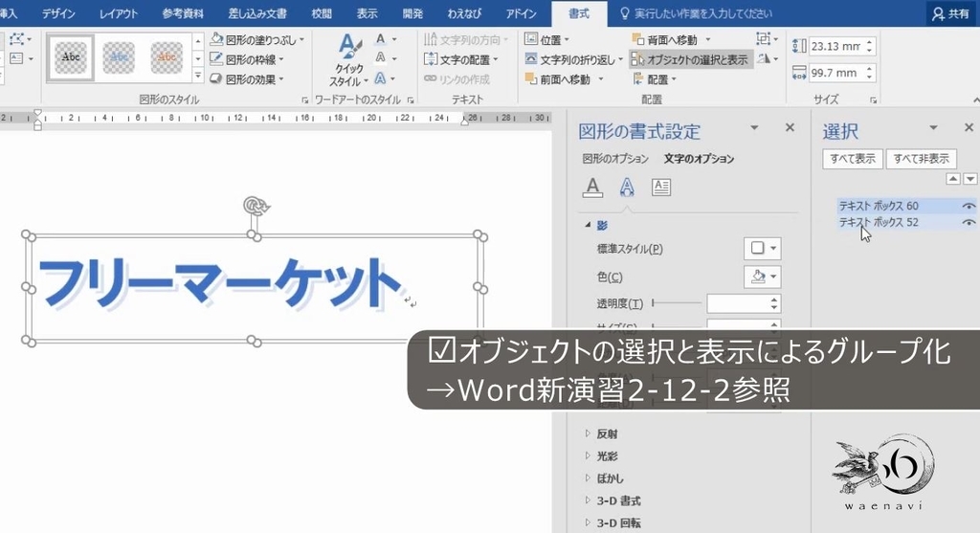Hide テキスト ボックス 60 with eye icon
Screen dimensions: 980x533
969,206
